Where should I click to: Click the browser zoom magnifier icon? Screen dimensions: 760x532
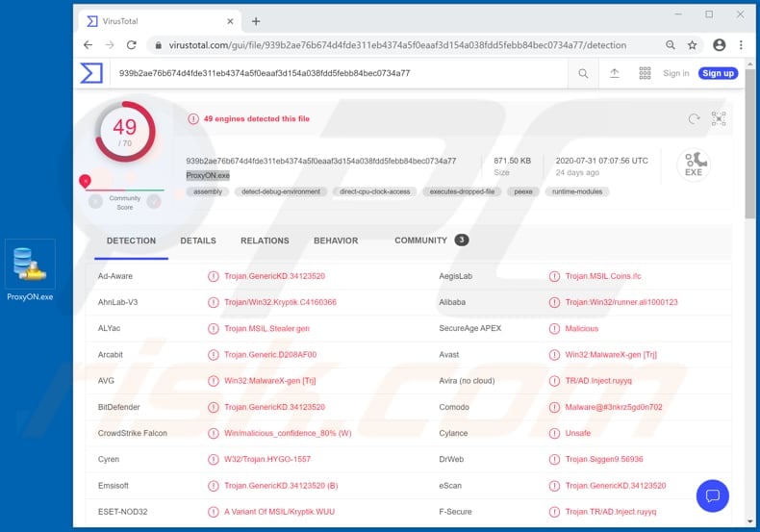[671, 45]
